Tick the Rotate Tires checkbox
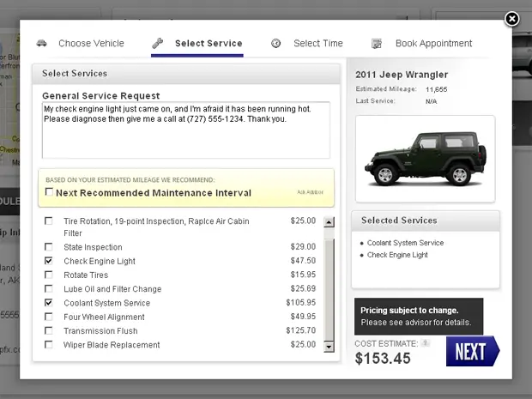Viewport: 532px width, 399px height. (x=49, y=275)
